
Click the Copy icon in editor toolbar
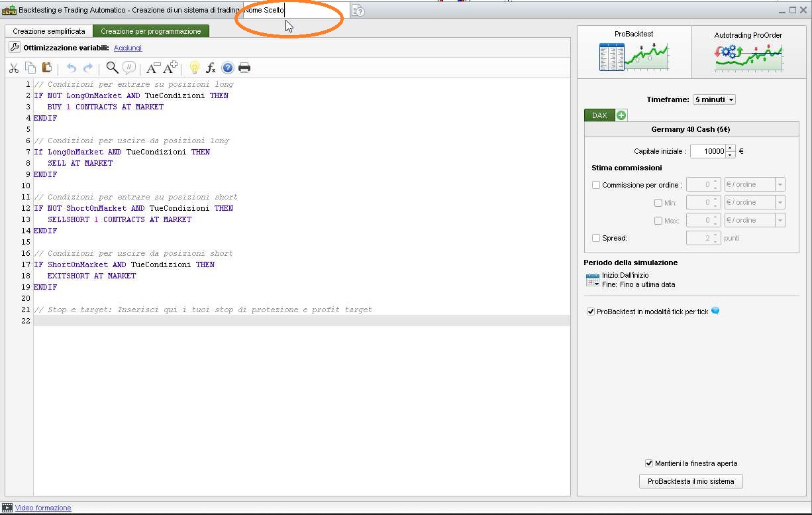pos(30,68)
